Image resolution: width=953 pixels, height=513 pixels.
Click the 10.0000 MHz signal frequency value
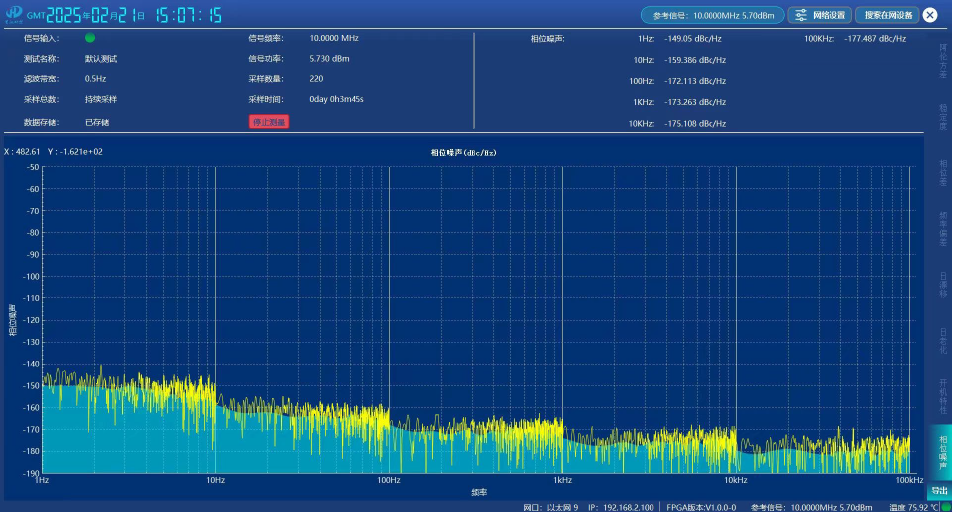(x=334, y=38)
